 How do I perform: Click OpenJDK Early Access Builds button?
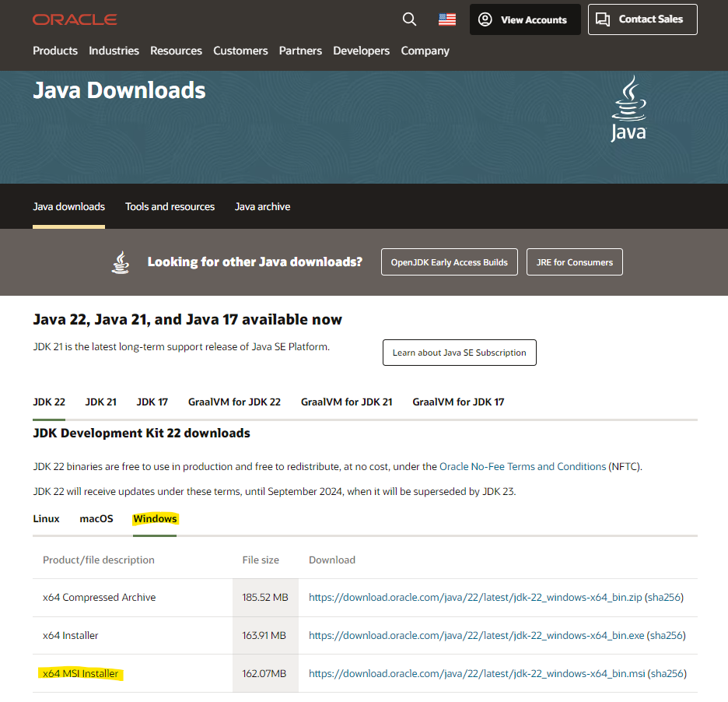[450, 262]
